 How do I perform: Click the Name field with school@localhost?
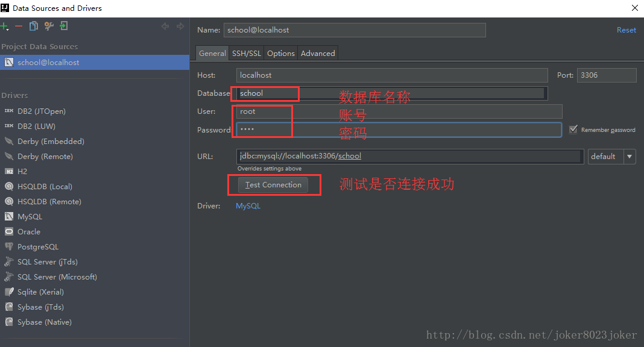[x=355, y=30]
